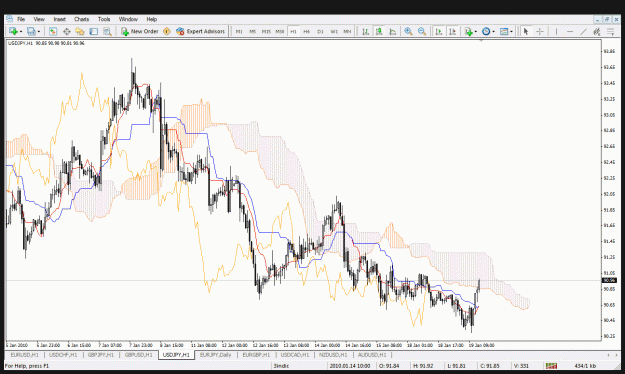Click the Profiles icon
The width and height of the screenshot is (625, 374).
click(x=31, y=31)
